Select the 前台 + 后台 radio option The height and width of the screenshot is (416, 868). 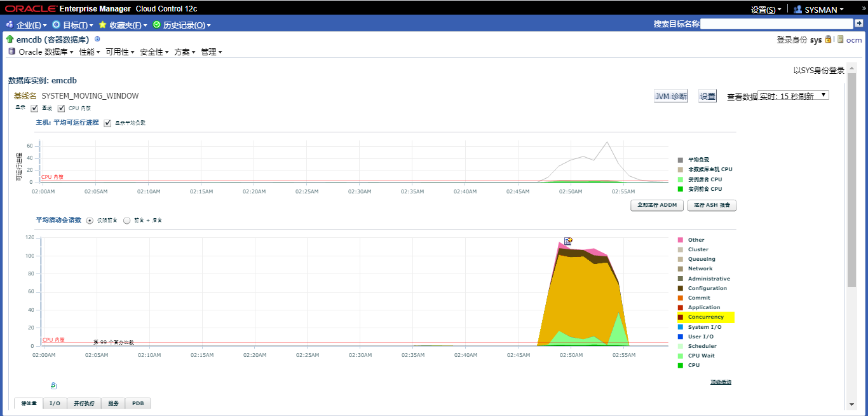(126, 220)
